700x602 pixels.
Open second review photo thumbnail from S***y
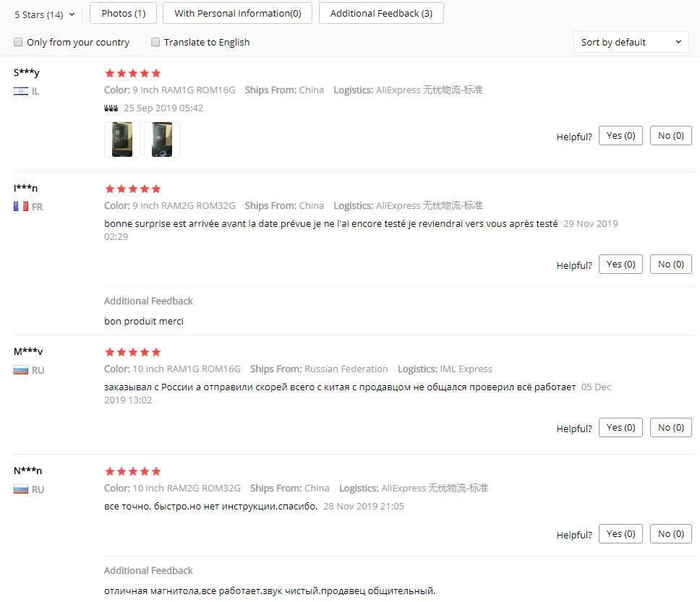161,139
